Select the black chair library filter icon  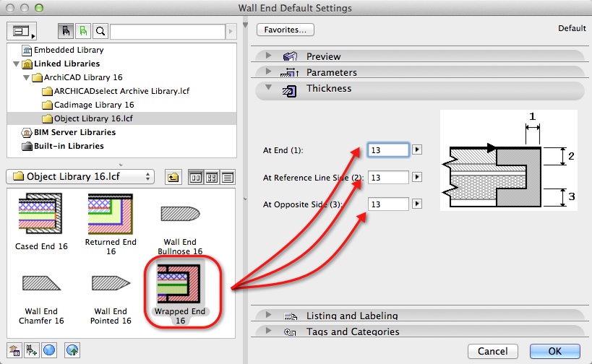point(66,31)
